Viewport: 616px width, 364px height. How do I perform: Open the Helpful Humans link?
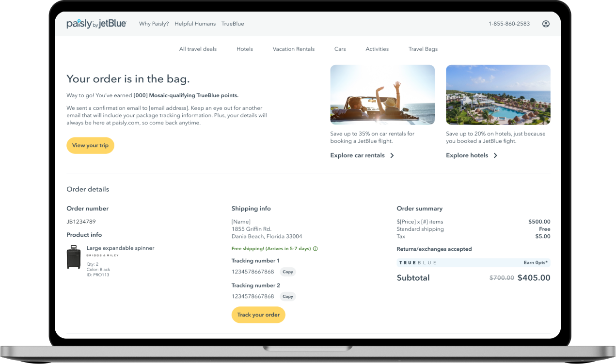click(x=195, y=24)
